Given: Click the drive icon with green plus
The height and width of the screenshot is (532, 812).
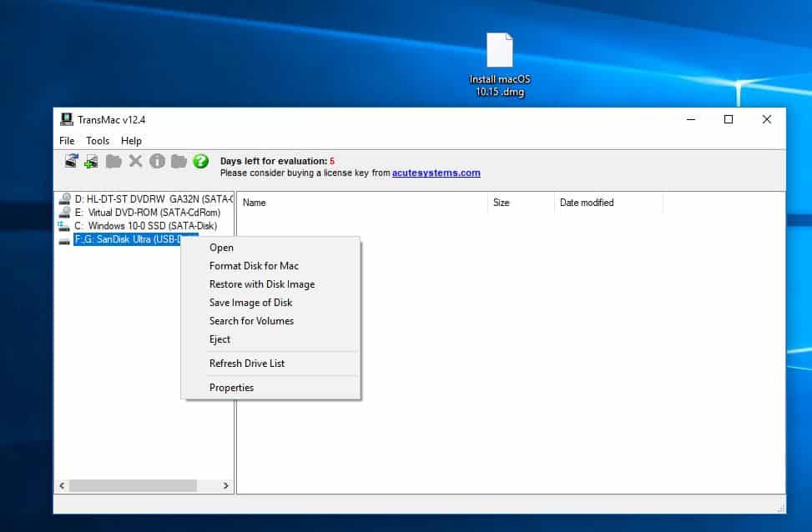Looking at the screenshot, I should coord(91,162).
